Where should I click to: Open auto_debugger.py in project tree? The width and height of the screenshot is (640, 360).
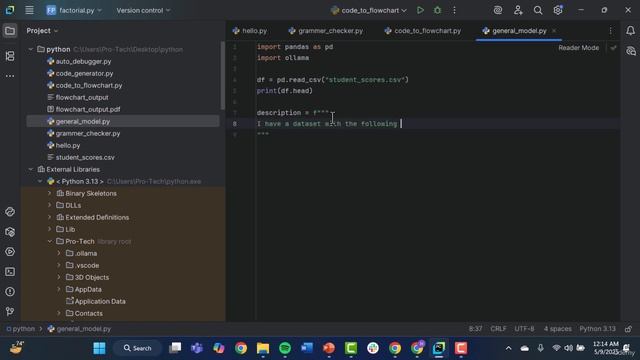tap(83, 61)
